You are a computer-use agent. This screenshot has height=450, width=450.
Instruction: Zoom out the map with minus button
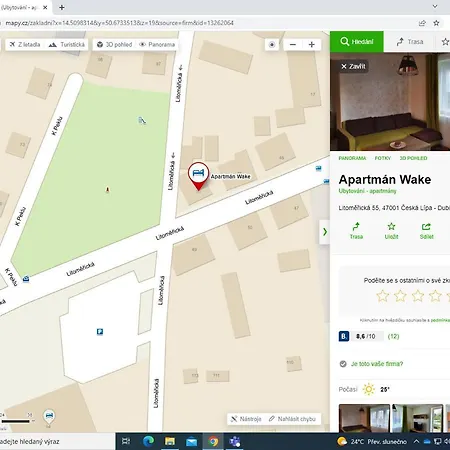293,45
